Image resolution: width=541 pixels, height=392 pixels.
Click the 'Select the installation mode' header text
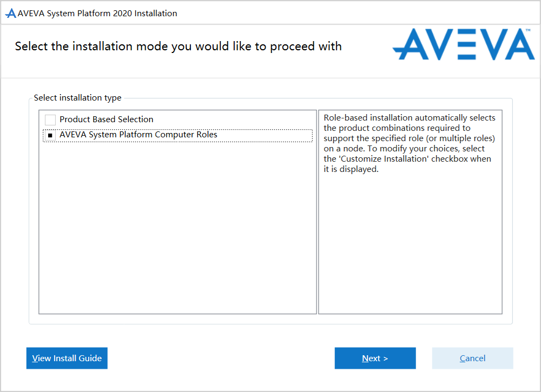(179, 46)
